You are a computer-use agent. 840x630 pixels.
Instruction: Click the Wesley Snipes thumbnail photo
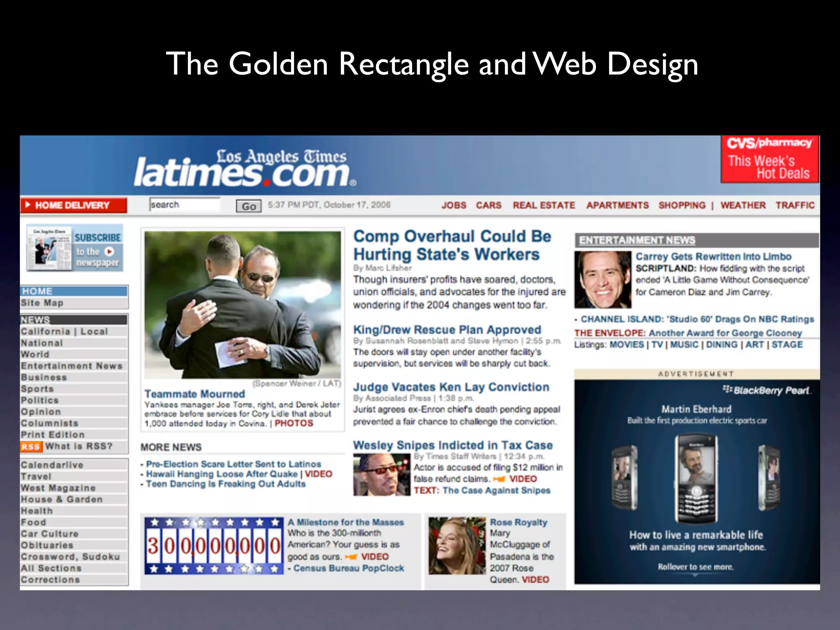tap(381, 475)
